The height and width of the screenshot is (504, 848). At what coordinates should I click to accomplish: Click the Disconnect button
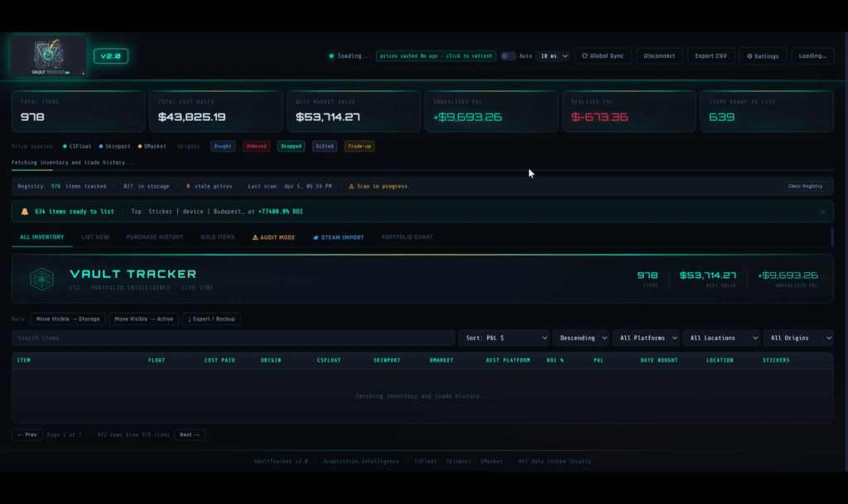coord(658,56)
